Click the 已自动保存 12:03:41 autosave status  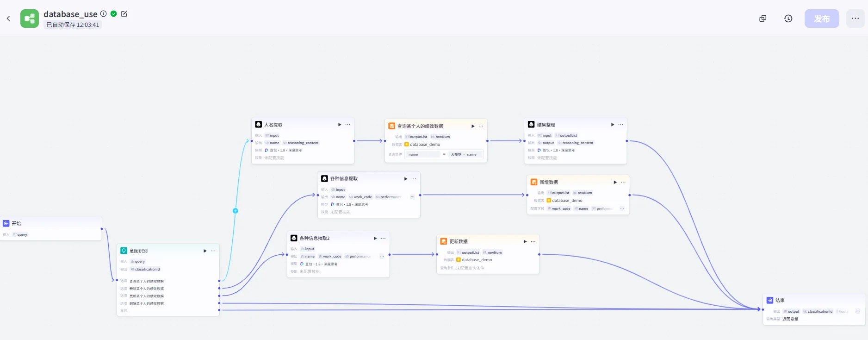point(73,25)
